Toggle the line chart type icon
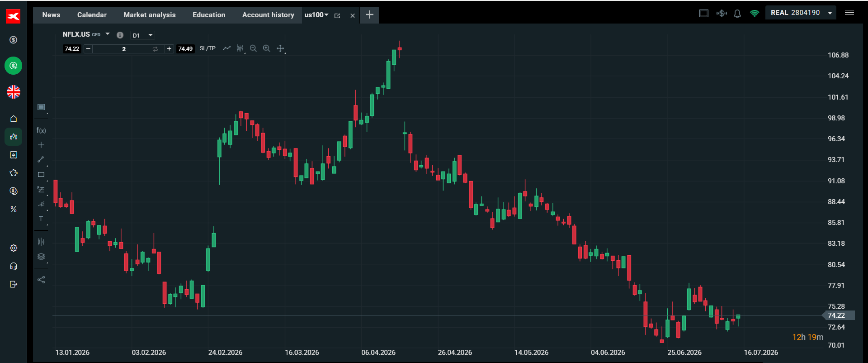 226,48
